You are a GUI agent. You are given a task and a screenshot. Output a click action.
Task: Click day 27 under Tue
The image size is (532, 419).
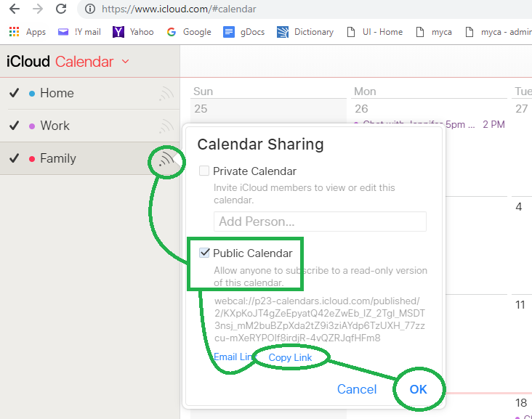522,109
